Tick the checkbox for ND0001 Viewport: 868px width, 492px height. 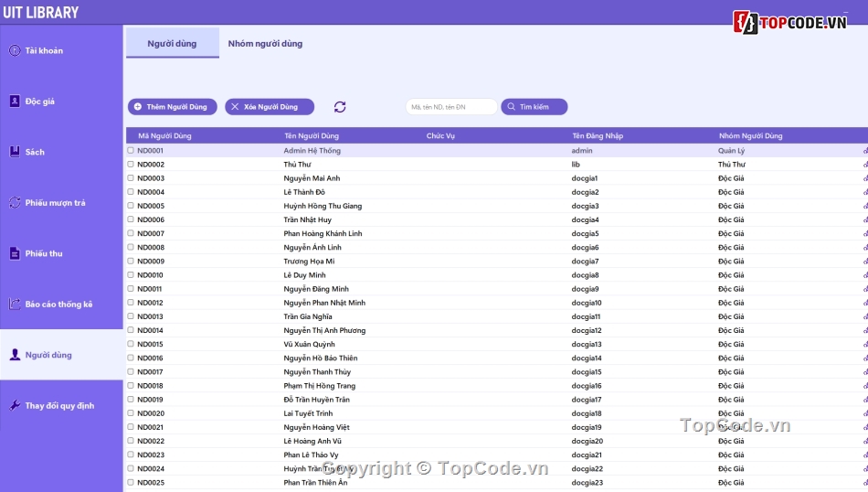[131, 151]
